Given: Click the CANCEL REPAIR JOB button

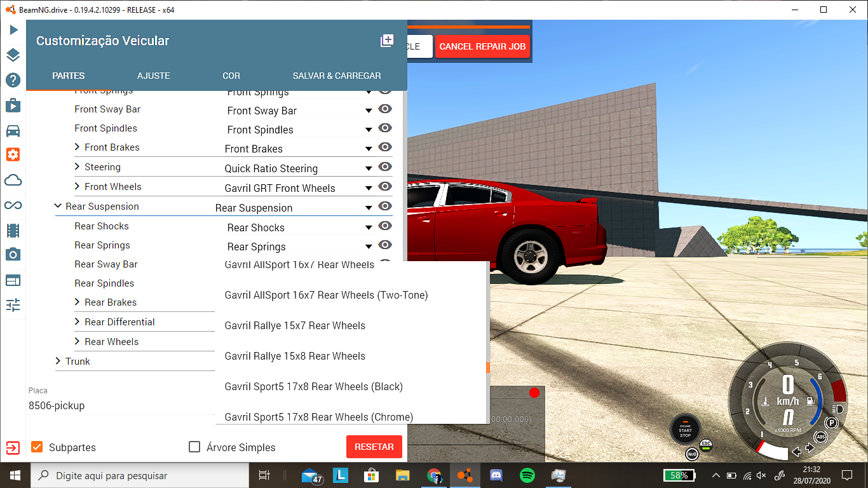Looking at the screenshot, I should (x=482, y=46).
